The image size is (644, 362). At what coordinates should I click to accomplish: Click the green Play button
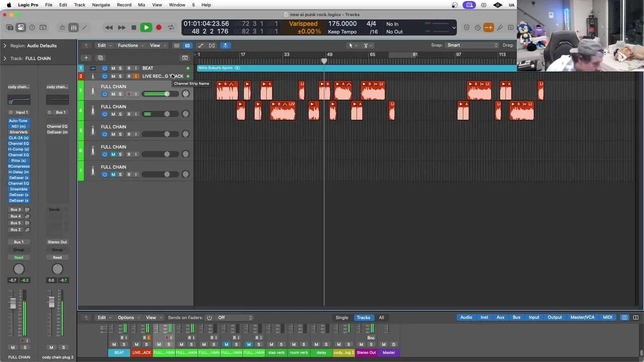pyautogui.click(x=146, y=28)
